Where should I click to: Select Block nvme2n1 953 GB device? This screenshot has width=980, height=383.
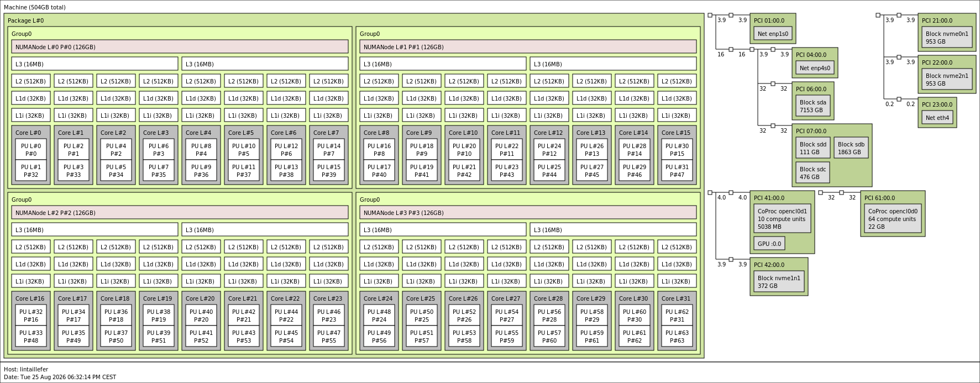(947, 80)
